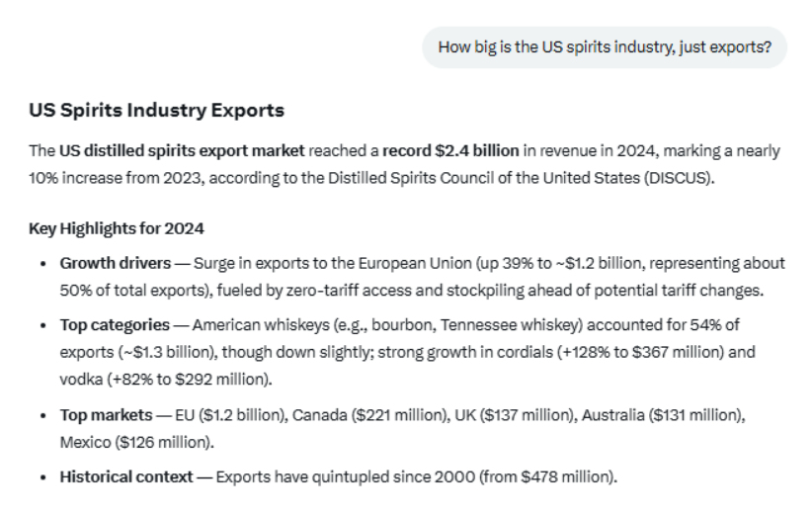Image resolution: width=812 pixels, height=517 pixels.
Task: Click the bold "US distilled spirits export market" text
Action: tap(182, 151)
